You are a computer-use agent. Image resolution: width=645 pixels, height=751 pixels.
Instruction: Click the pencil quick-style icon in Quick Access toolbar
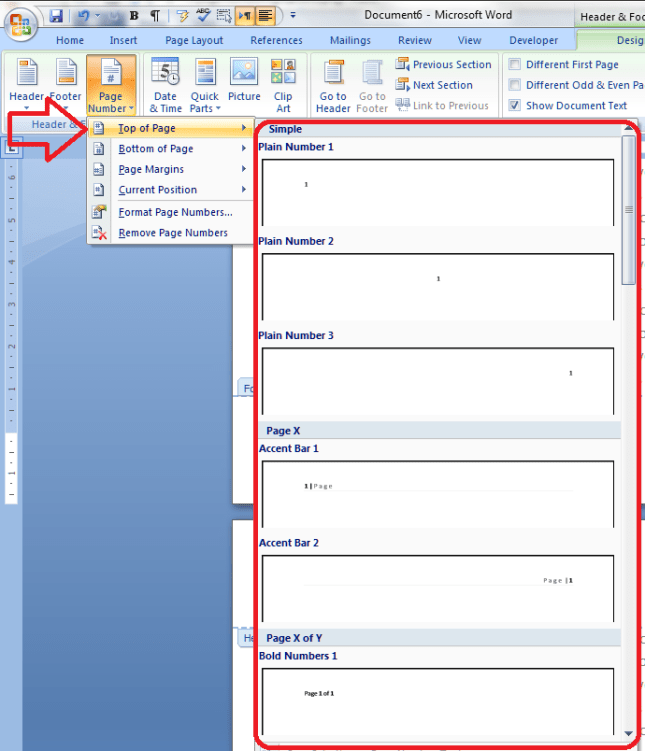[182, 16]
